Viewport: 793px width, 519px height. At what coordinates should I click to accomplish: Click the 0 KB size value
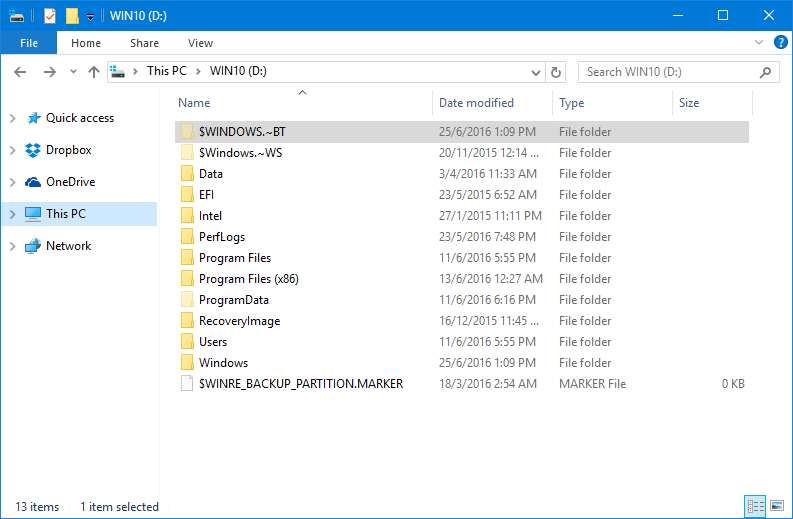click(733, 384)
